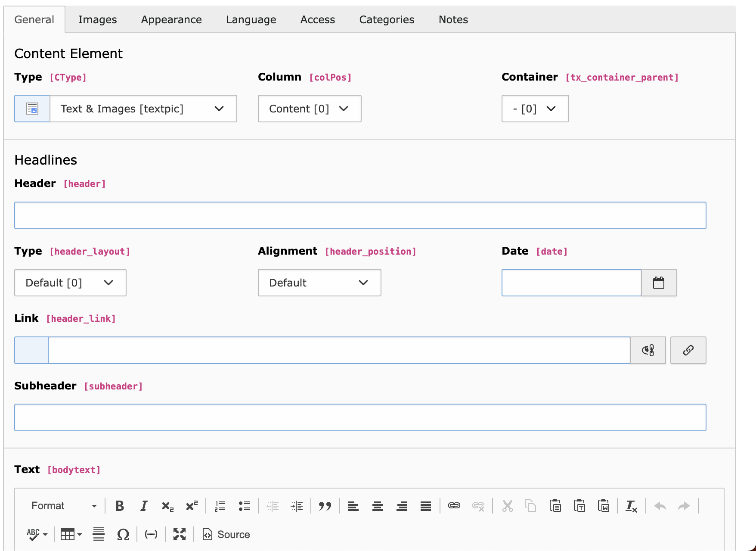Remove text formatting
Screen dimensions: 756x551
pyautogui.click(x=631, y=506)
